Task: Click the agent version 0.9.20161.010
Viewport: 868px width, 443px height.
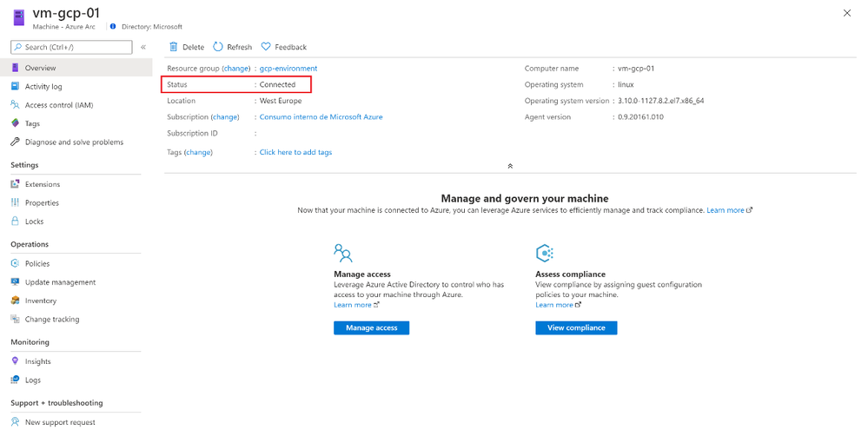Action: (640, 117)
